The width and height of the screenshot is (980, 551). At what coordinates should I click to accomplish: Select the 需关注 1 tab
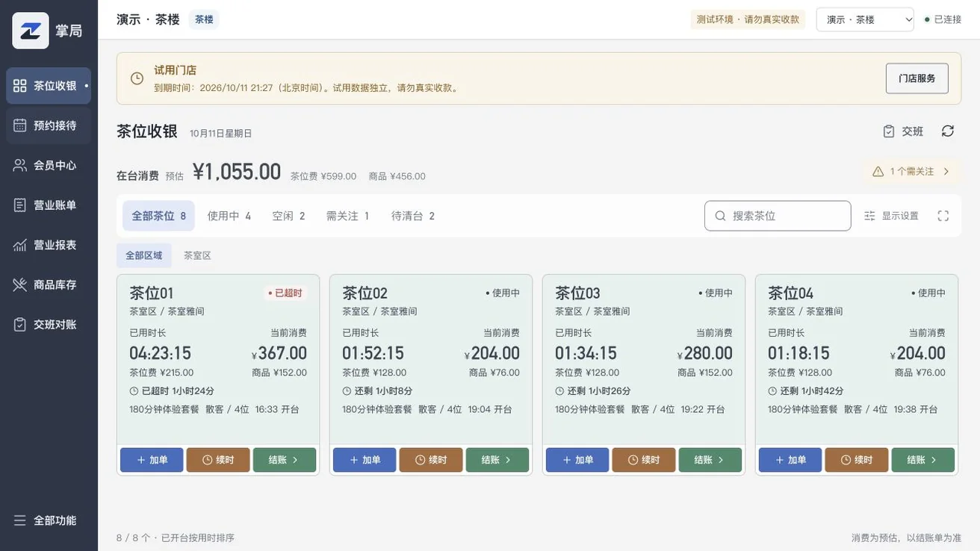coord(347,216)
